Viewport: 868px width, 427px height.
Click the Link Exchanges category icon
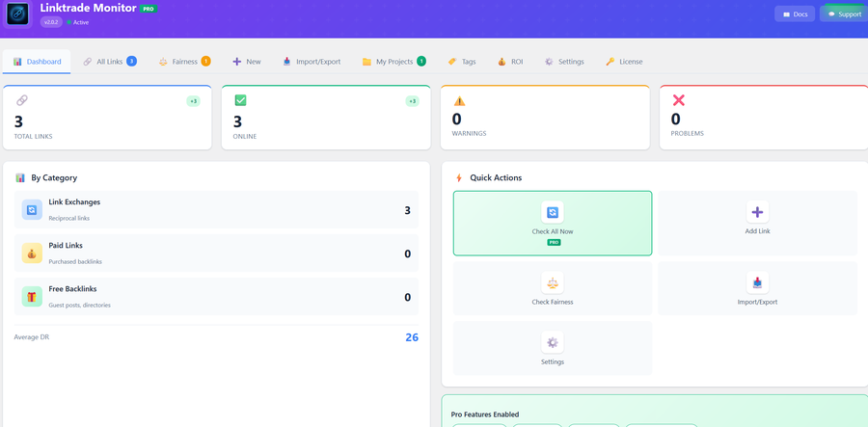point(32,210)
